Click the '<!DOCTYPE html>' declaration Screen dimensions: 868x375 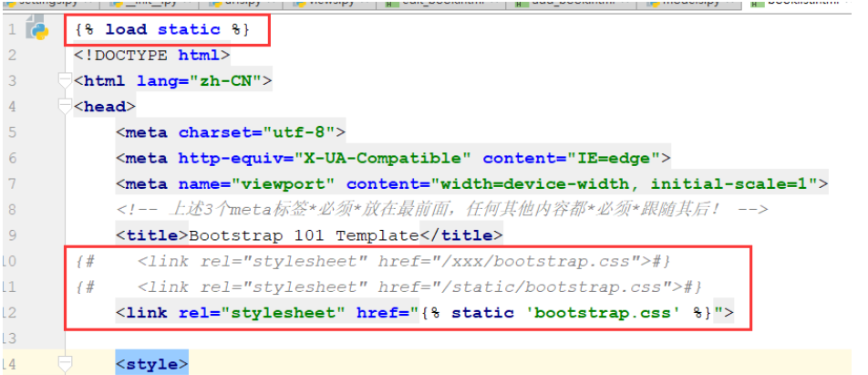(x=151, y=55)
